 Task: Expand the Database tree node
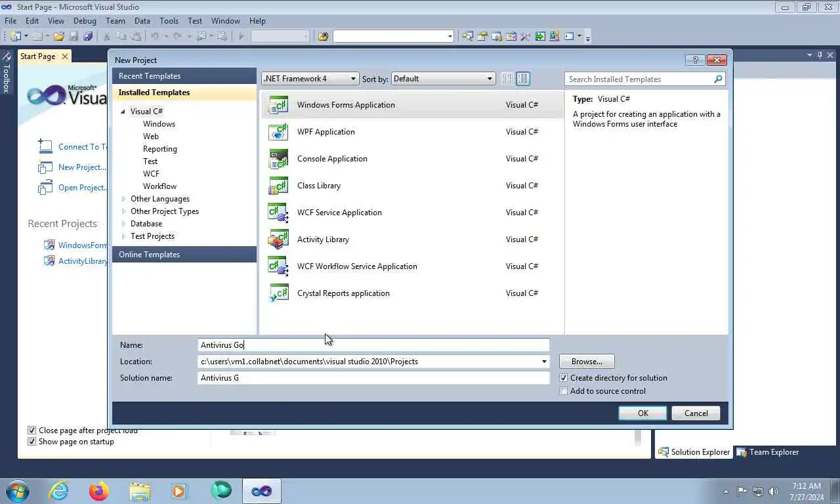(123, 224)
